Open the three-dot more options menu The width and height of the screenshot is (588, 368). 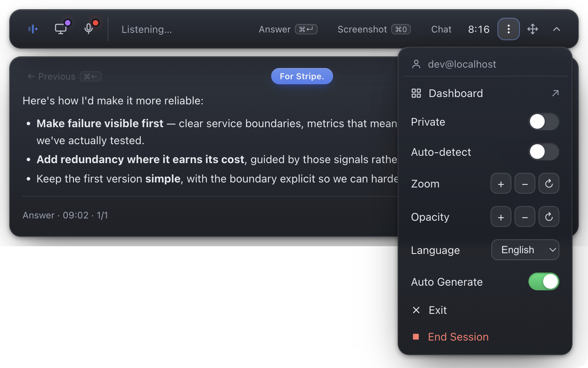tap(508, 29)
